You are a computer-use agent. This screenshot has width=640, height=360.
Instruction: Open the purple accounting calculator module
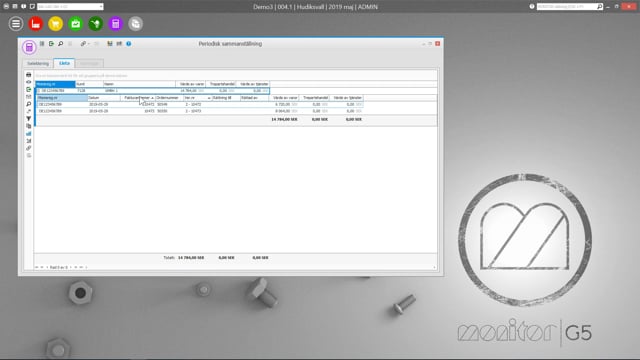pyautogui.click(x=116, y=24)
